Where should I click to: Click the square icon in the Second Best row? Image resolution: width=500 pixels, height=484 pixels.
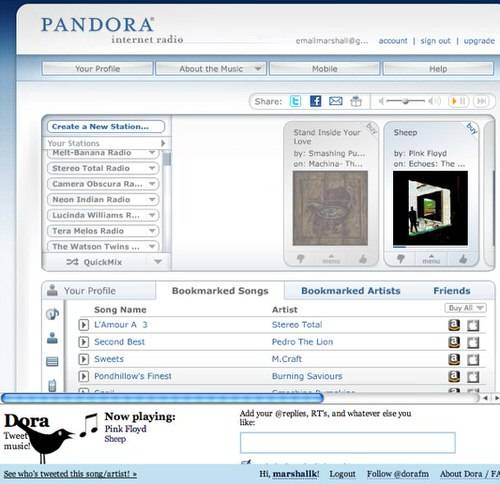click(473, 343)
